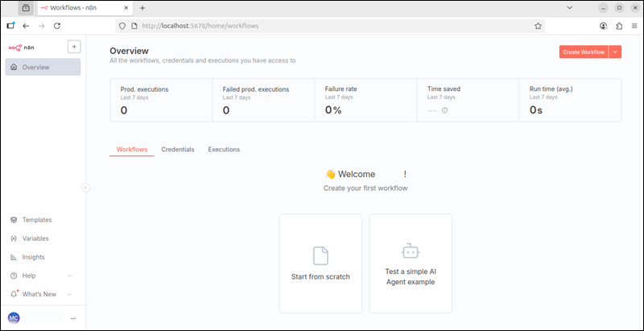644x331 pixels.
Task: Open Insights in the sidebar
Action: pyautogui.click(x=33, y=257)
